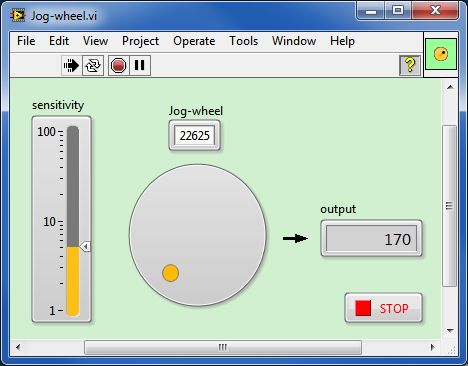Open the Tools menu

pyautogui.click(x=243, y=41)
